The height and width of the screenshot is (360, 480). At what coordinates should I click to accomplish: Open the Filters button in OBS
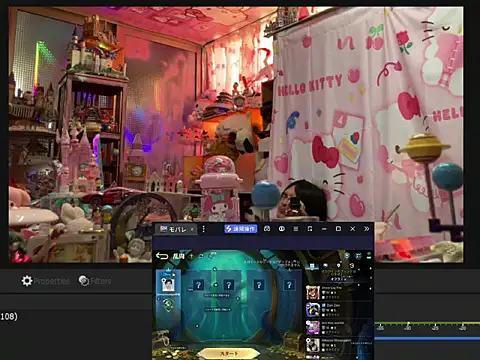(x=95, y=281)
